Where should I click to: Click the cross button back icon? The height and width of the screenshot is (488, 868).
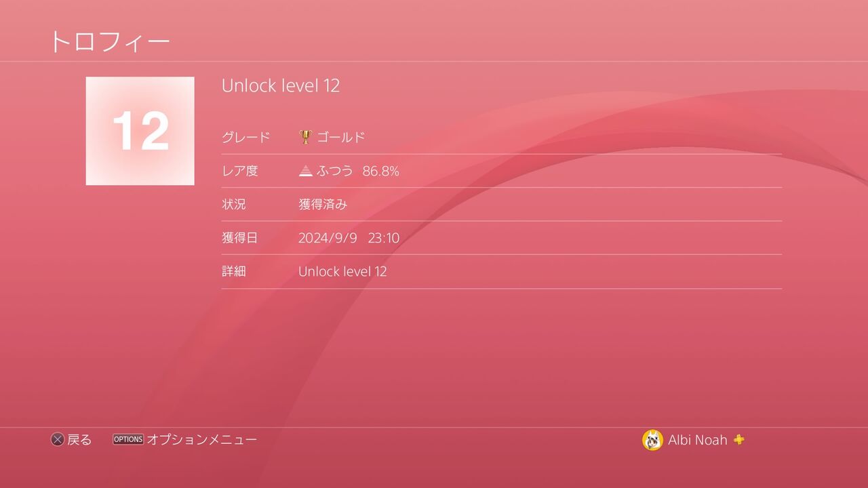pyautogui.click(x=58, y=440)
